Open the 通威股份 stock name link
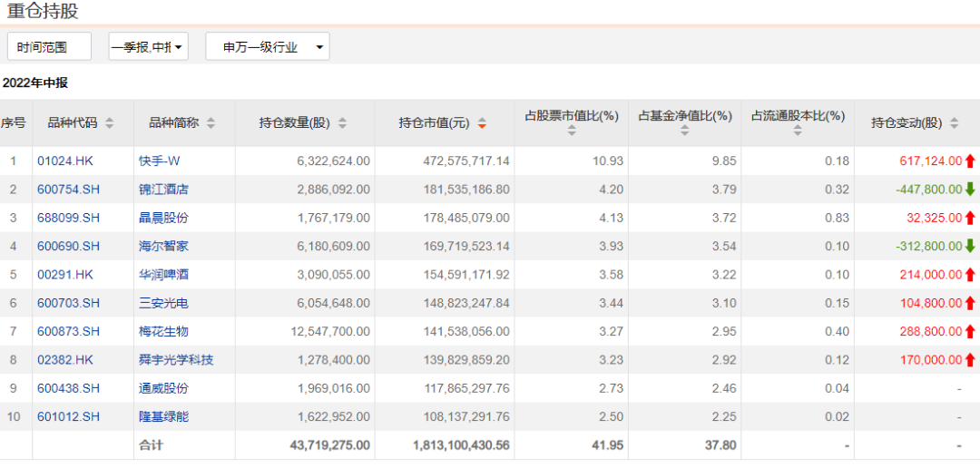Viewport: 980px width, 468px height. 163,389
